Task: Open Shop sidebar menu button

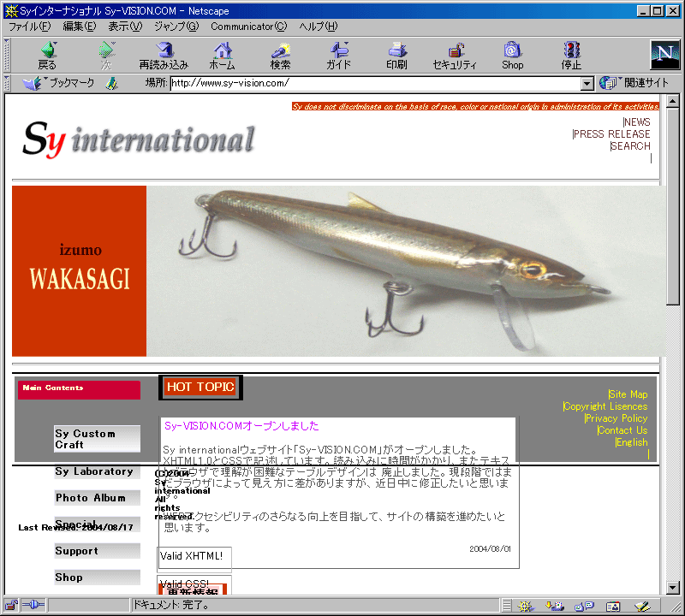Action: [97, 577]
